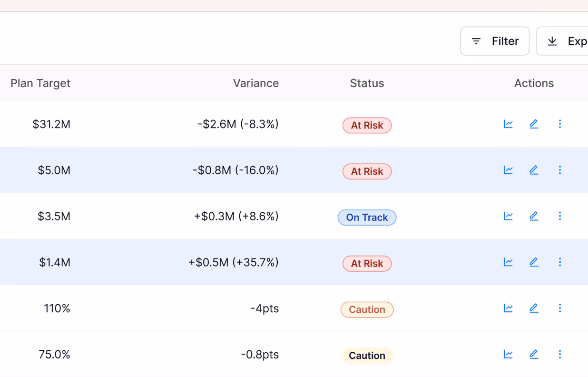This screenshot has height=377, width=588.
Task: Click Caution badge in 110% row
Action: (x=367, y=309)
